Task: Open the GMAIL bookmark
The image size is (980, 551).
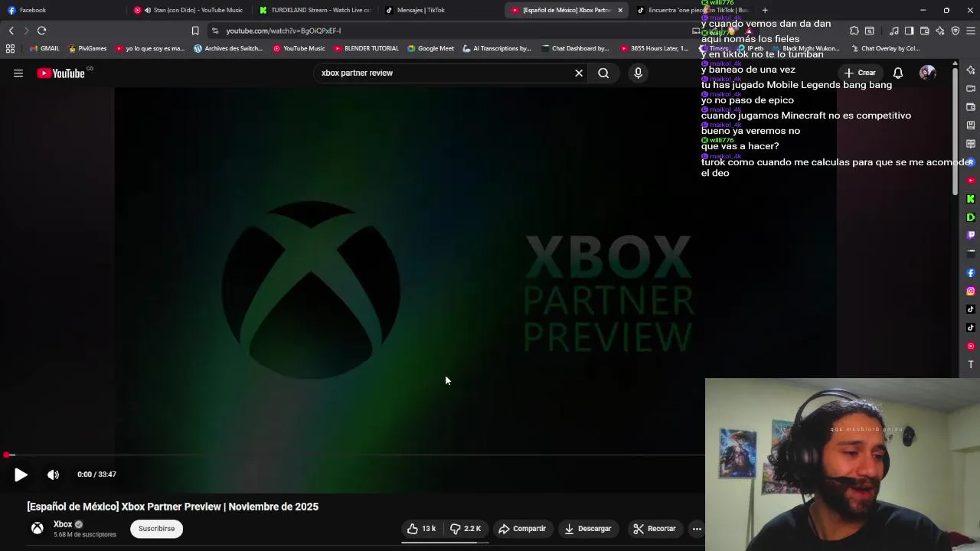Action: (44, 48)
